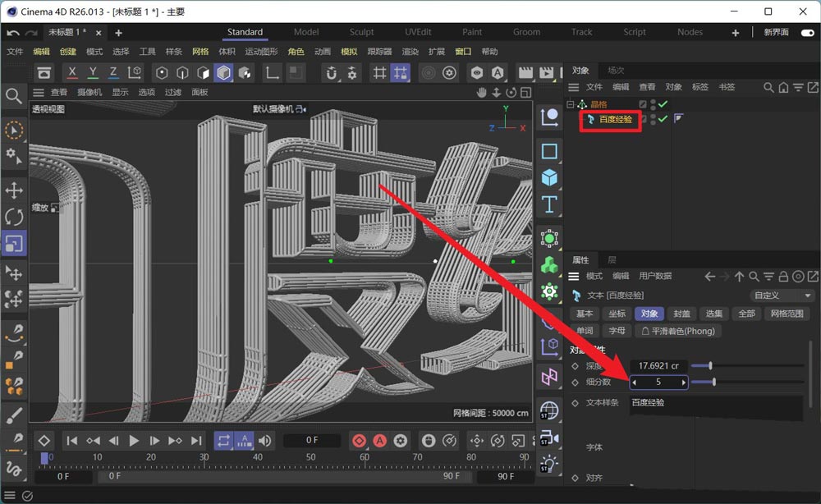Open the 自定义 preset dropdown
The image size is (821, 504).
point(782,296)
